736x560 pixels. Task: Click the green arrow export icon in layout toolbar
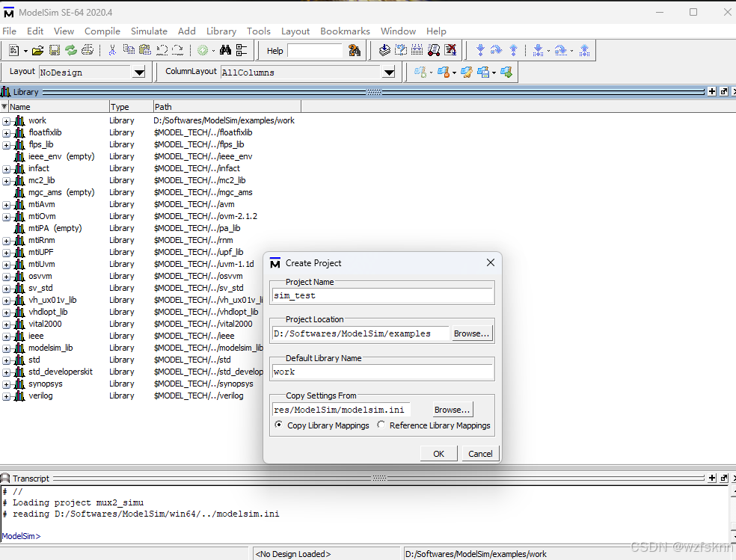pos(506,73)
